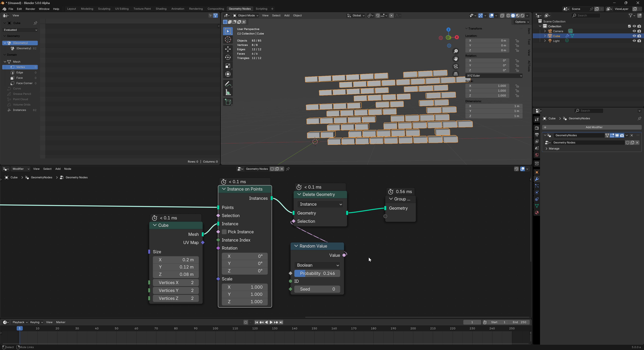Select the Add Cube tool

click(228, 102)
